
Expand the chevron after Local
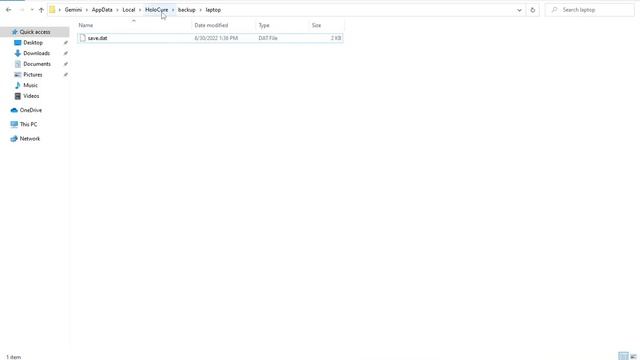140,10
